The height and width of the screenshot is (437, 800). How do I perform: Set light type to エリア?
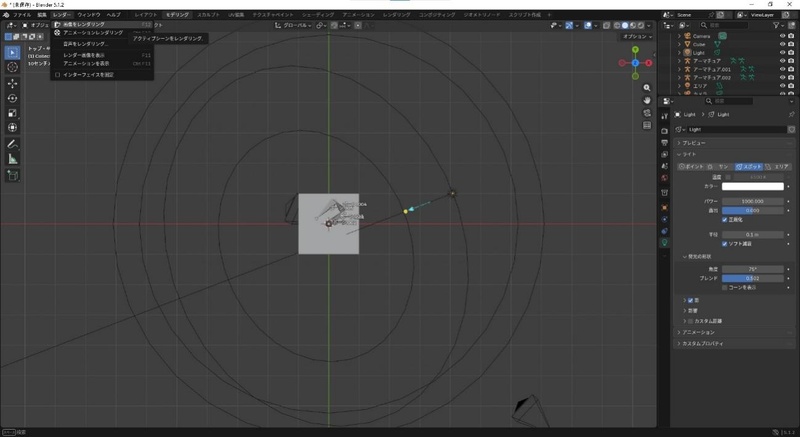(778, 167)
